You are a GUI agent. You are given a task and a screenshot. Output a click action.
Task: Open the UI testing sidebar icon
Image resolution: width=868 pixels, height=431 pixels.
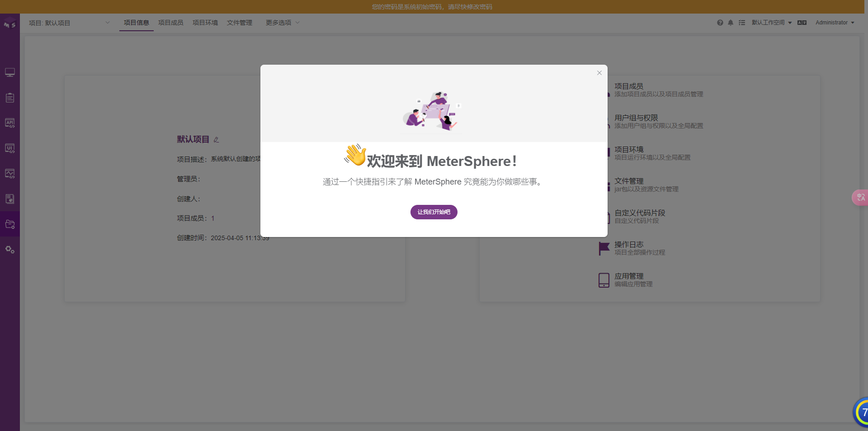click(10, 148)
